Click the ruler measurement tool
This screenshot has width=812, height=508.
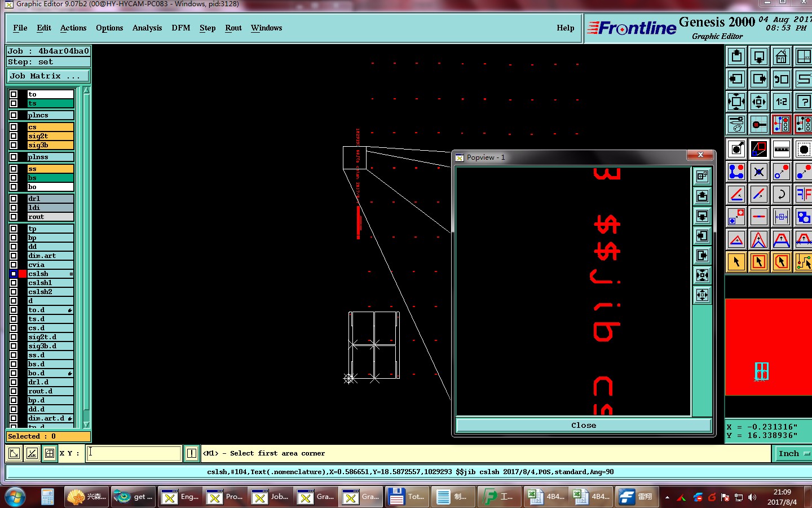[x=782, y=149]
